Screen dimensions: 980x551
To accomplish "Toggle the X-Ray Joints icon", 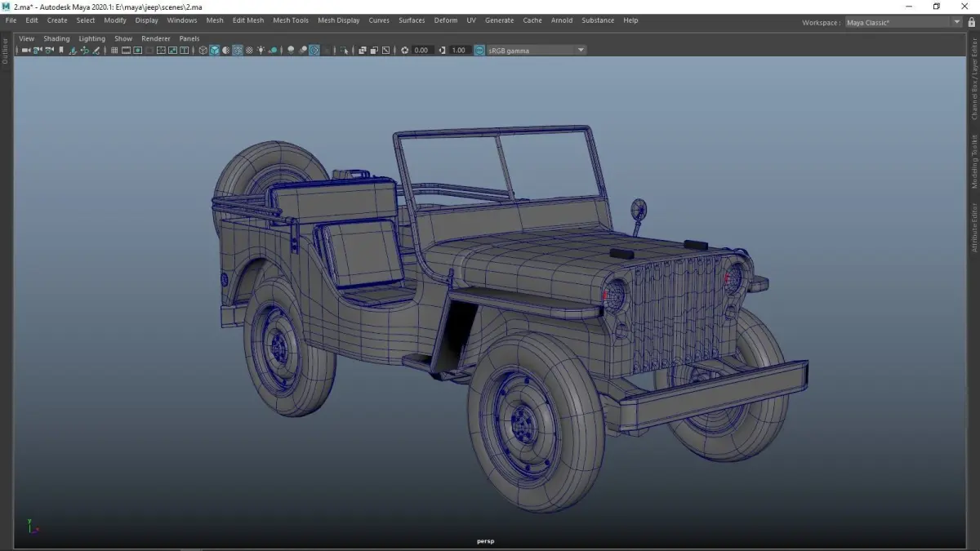I will click(x=385, y=50).
